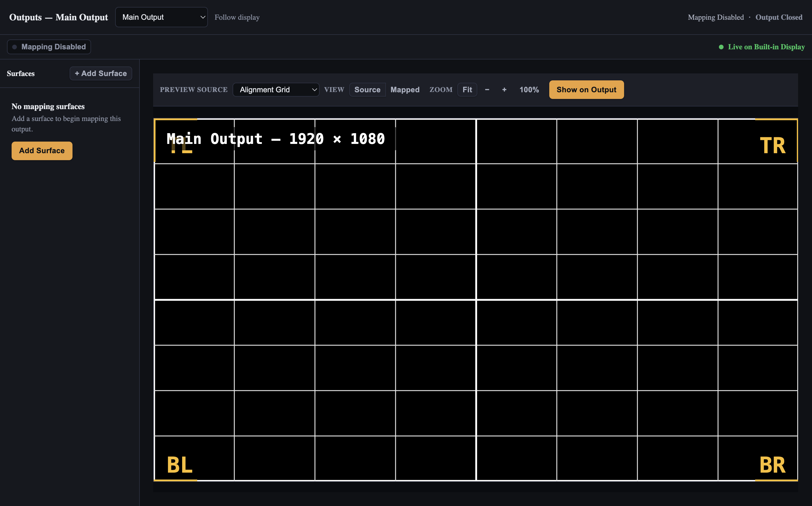Screen dimensions: 812x506
Task: Click the Show on Output button
Action: (586, 90)
